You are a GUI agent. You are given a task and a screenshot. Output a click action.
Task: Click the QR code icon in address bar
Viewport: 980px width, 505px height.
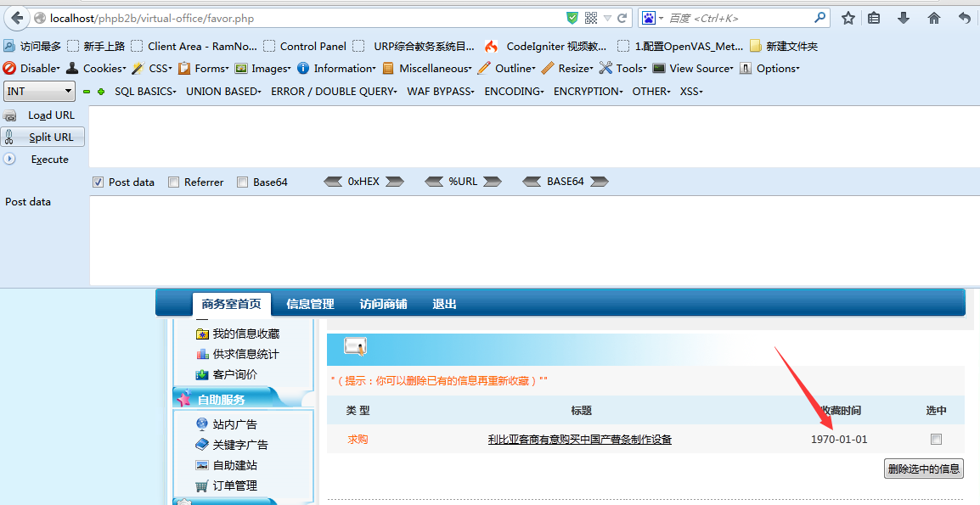(x=591, y=18)
